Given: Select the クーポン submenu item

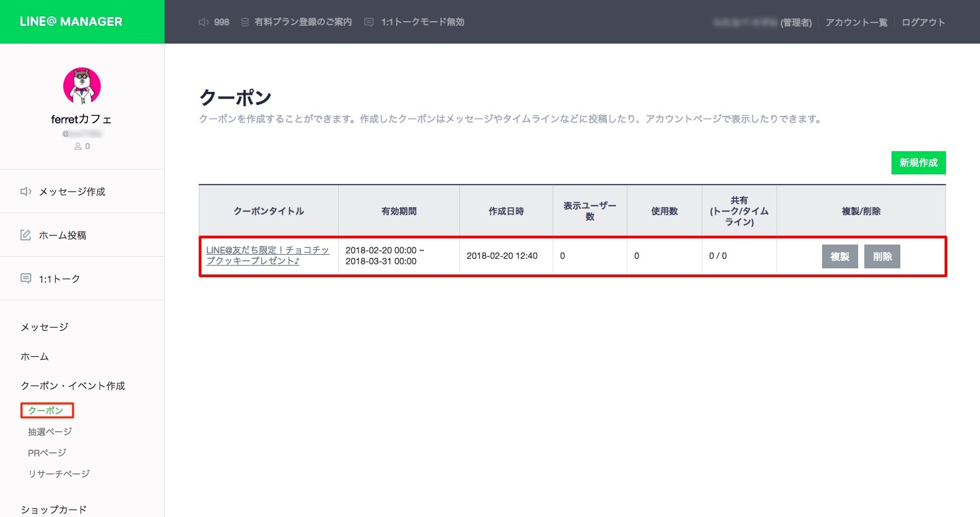Looking at the screenshot, I should [46, 411].
